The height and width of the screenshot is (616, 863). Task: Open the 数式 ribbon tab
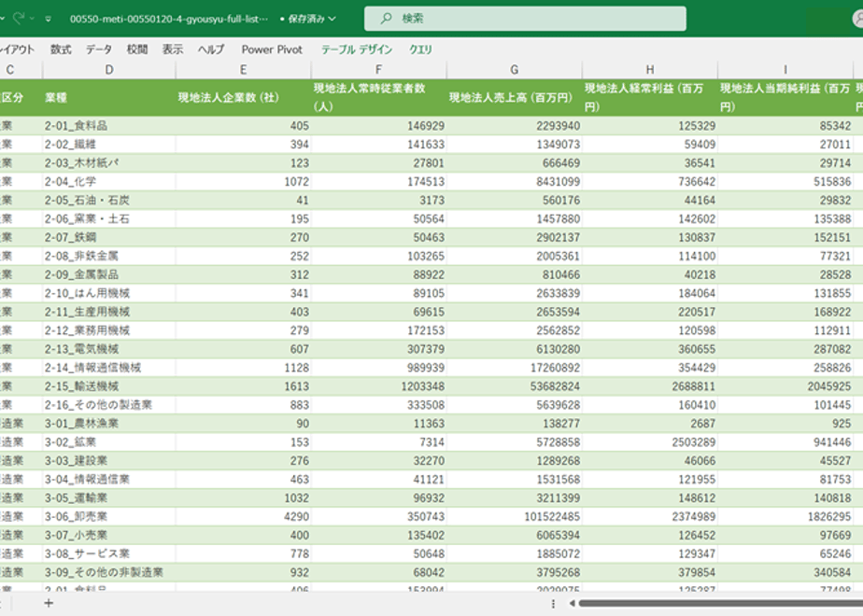point(61,49)
